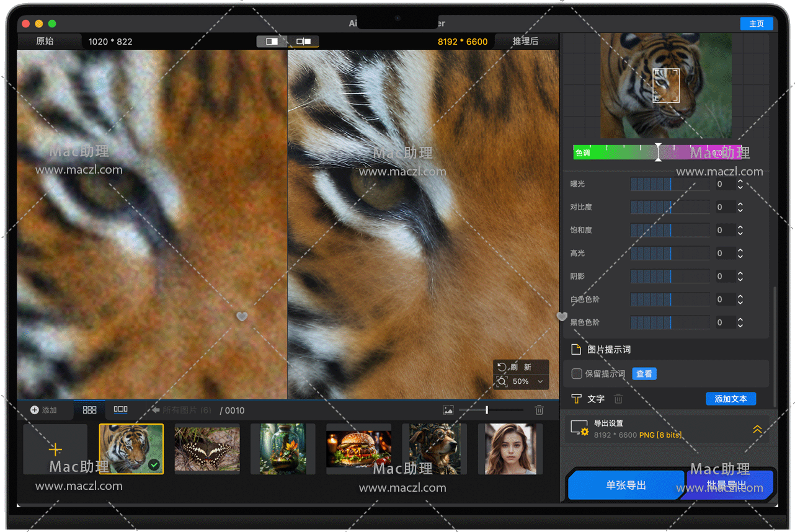Click the back arrow beside 所有图片

point(156,410)
